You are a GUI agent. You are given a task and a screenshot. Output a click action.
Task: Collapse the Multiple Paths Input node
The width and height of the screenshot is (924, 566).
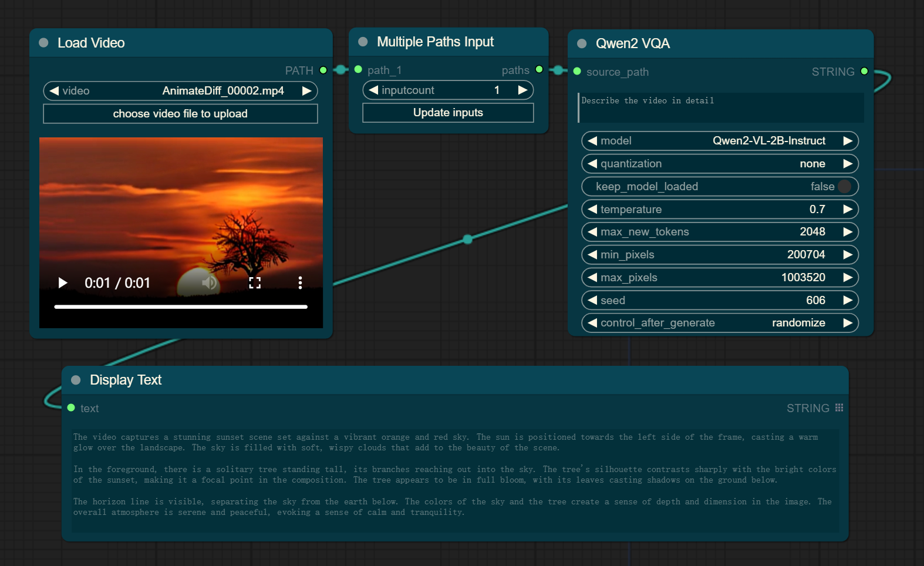[363, 42]
